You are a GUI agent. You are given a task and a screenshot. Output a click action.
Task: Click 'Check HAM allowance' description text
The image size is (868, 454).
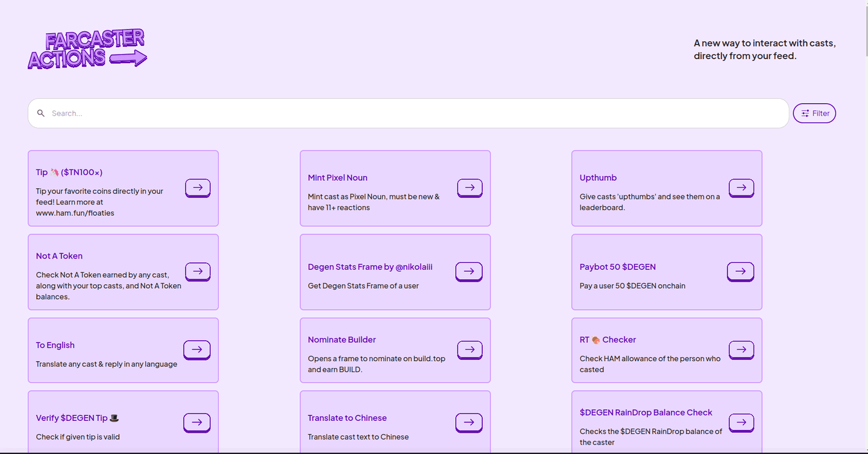coord(650,364)
